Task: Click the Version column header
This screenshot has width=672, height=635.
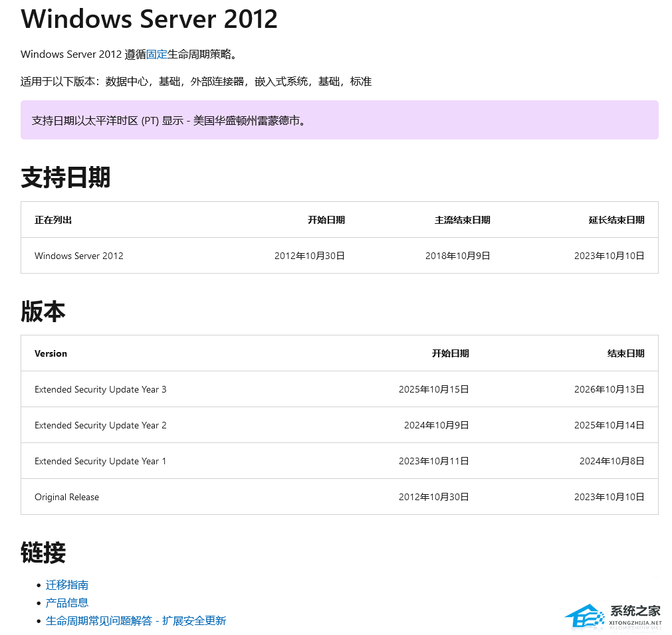Action: 51,353
